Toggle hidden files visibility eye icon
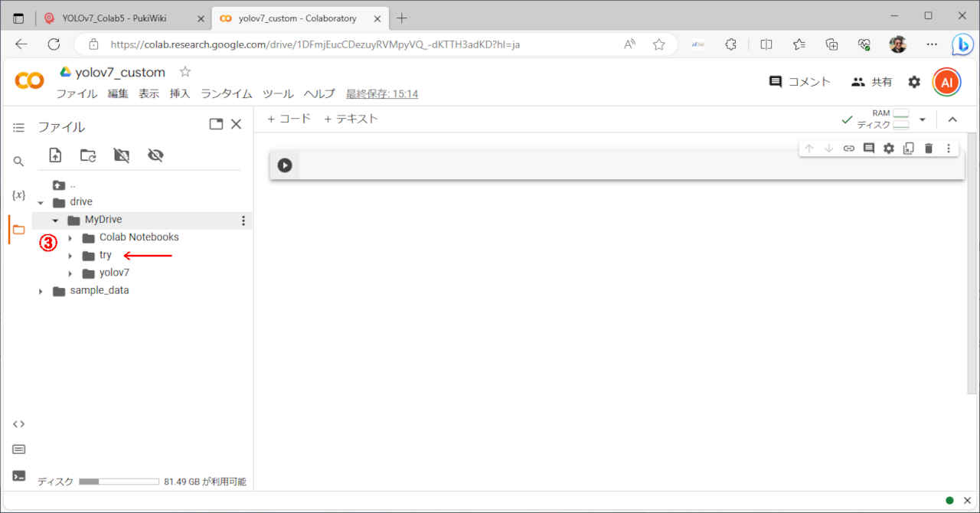 coord(155,155)
